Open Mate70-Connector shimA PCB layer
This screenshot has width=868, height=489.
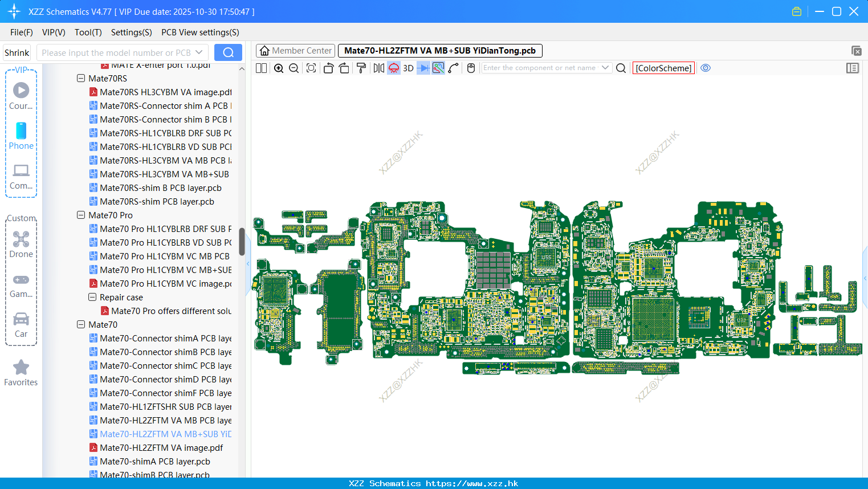[x=161, y=339]
